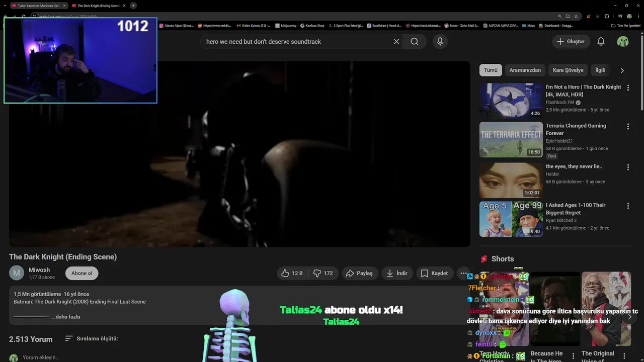Open the Helder channel name

click(x=552, y=174)
